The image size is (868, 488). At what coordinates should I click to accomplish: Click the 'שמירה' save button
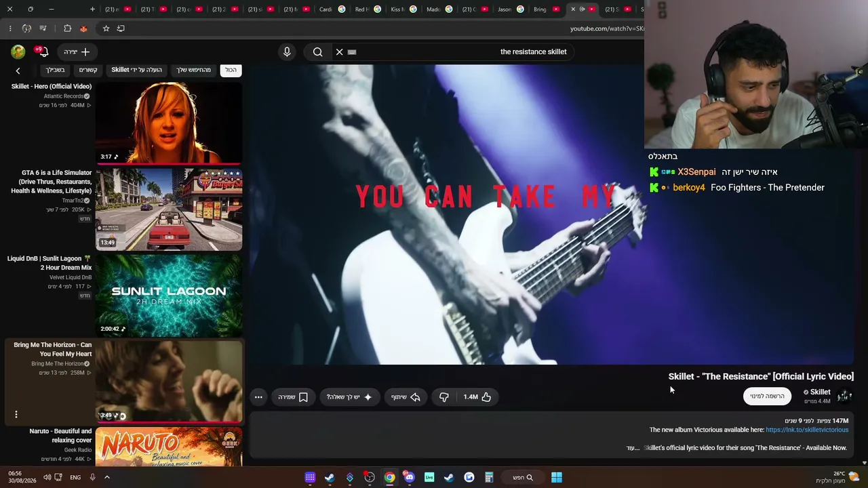[293, 397]
